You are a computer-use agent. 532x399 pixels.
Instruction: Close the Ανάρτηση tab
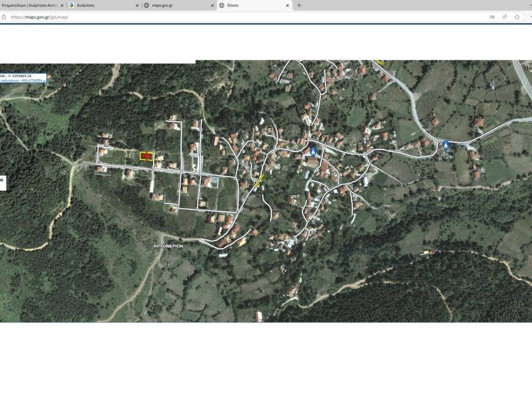[137, 5]
